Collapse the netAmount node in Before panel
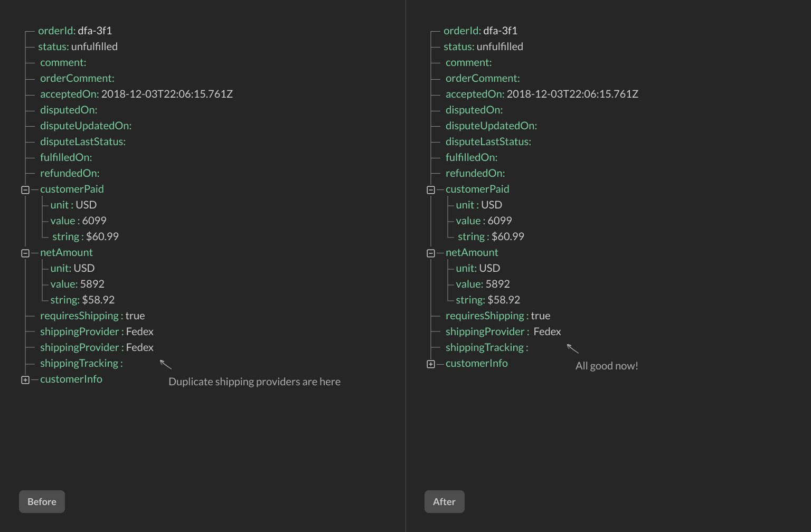Viewport: 811px width, 532px height. tap(25, 252)
